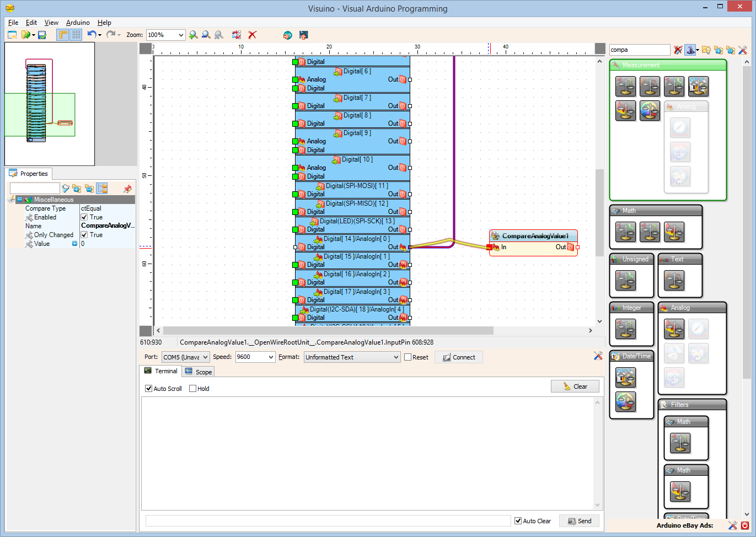
Task: Pin the Properties panel with the red pin
Action: (x=127, y=189)
